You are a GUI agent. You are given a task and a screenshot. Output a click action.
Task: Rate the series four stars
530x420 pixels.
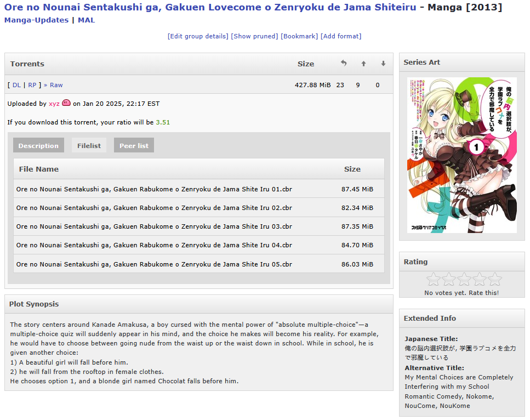pos(479,280)
